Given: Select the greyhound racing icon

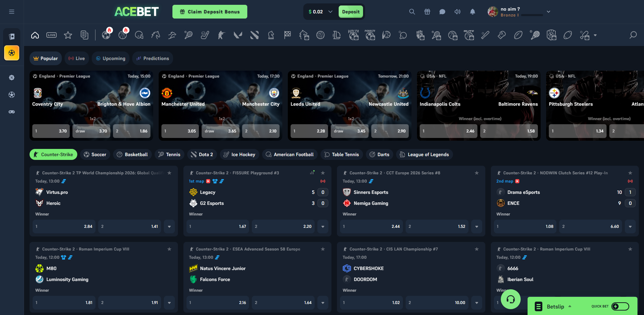Looking at the screenshot, I should 172,35.
